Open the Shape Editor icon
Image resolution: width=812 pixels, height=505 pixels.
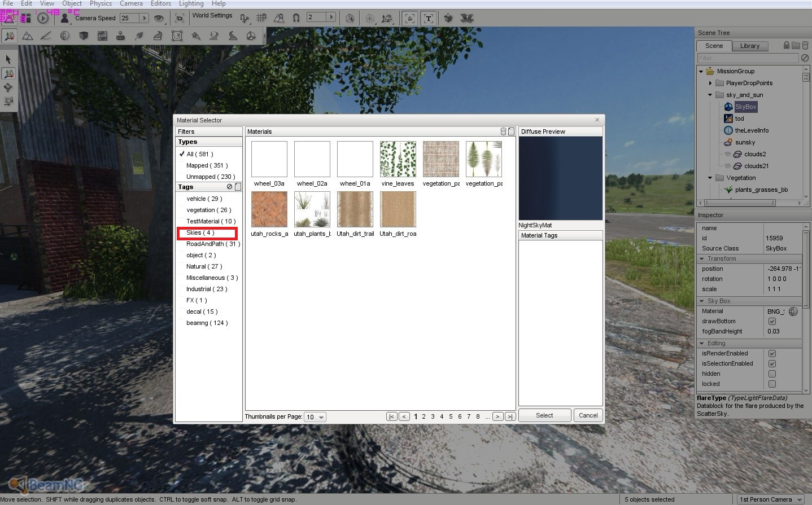click(x=250, y=36)
